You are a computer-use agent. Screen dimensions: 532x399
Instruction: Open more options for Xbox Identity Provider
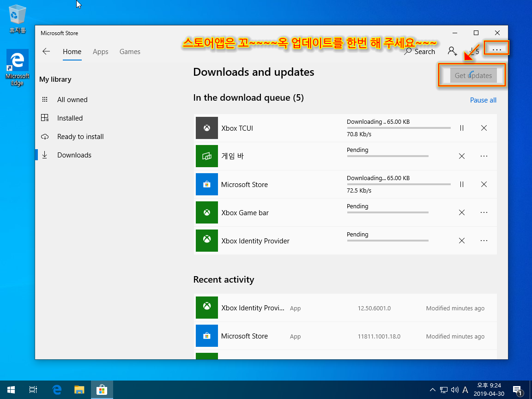point(484,241)
